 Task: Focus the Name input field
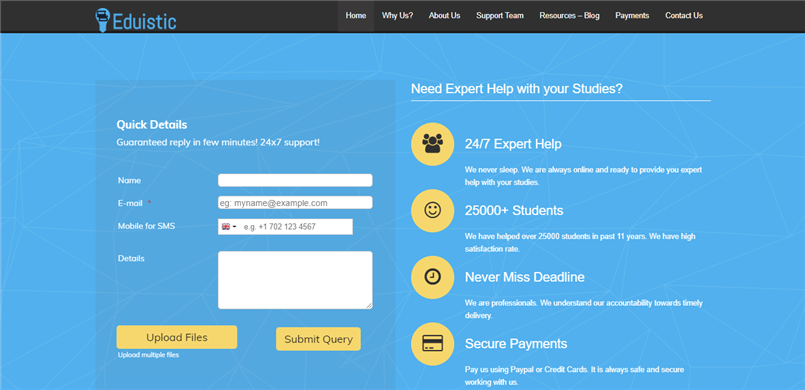tap(295, 180)
